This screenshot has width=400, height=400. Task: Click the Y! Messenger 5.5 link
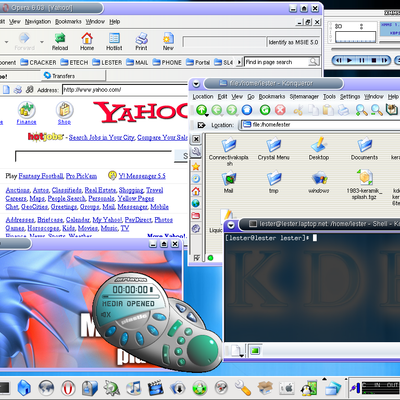click(x=142, y=176)
